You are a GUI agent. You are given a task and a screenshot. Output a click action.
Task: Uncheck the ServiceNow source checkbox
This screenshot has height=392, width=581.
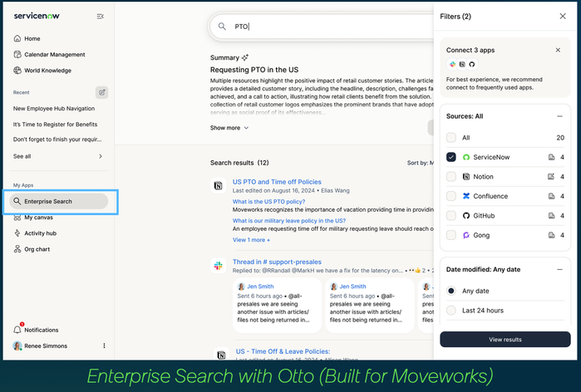tap(451, 157)
